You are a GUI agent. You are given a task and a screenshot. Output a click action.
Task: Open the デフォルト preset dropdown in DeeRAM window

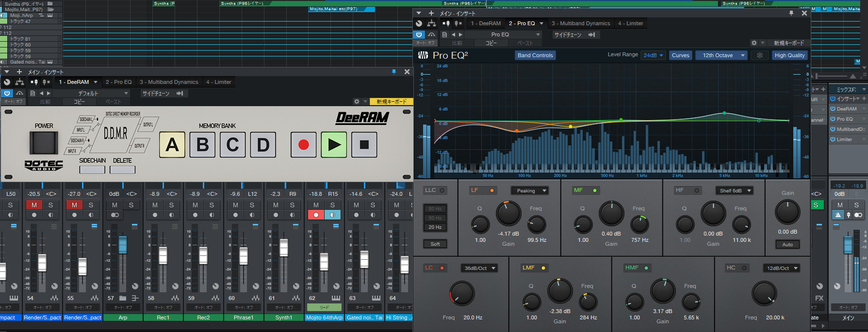click(x=92, y=93)
